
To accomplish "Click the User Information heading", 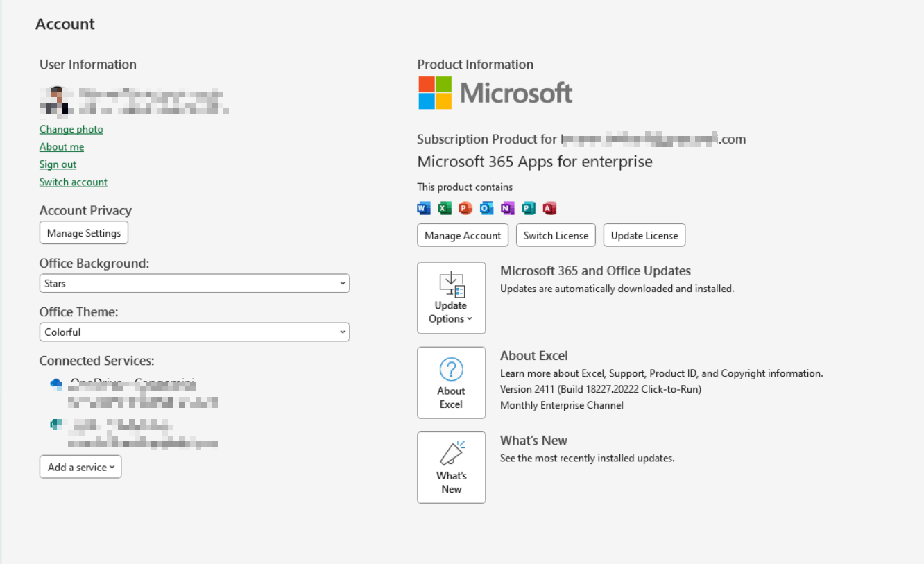I will [x=88, y=65].
